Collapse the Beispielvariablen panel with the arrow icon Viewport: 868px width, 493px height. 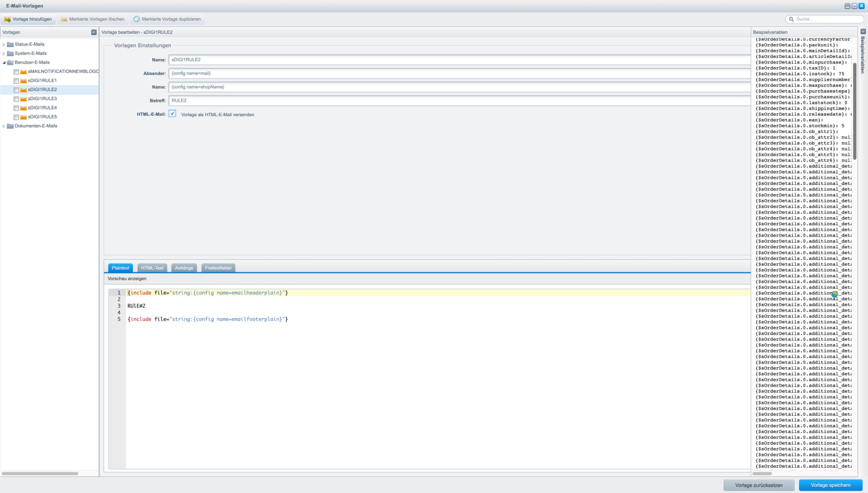point(863,31)
